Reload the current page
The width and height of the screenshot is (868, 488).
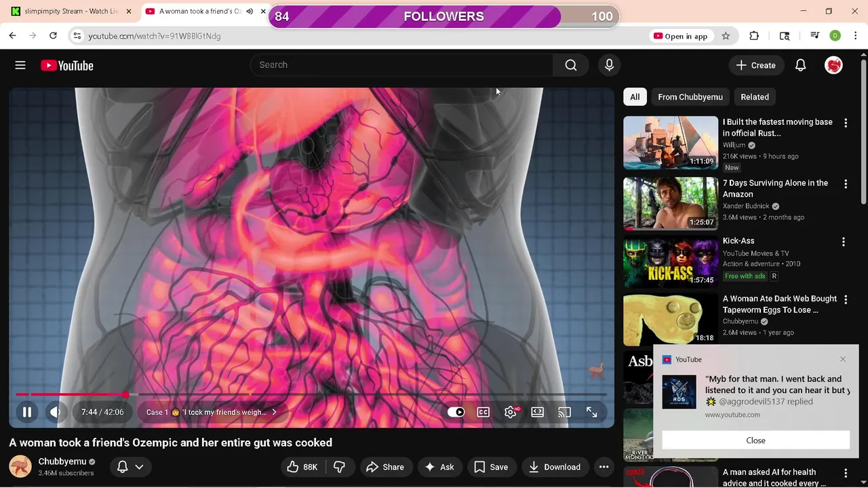53,36
